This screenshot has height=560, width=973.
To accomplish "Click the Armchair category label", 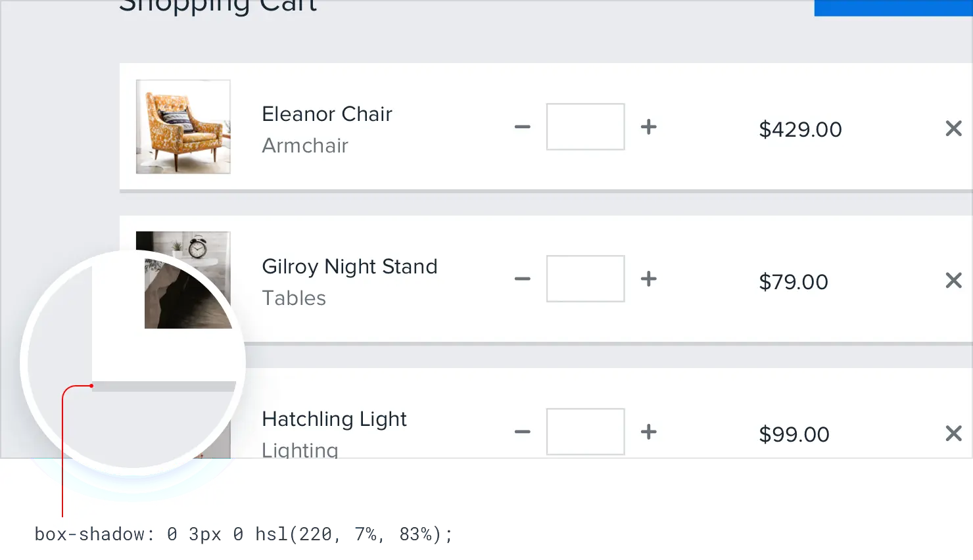I will click(x=305, y=146).
